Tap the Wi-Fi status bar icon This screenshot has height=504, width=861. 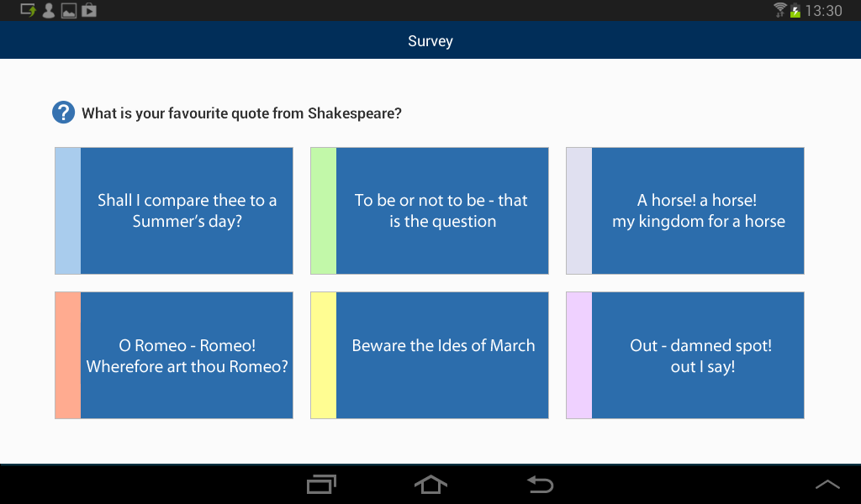coord(779,10)
